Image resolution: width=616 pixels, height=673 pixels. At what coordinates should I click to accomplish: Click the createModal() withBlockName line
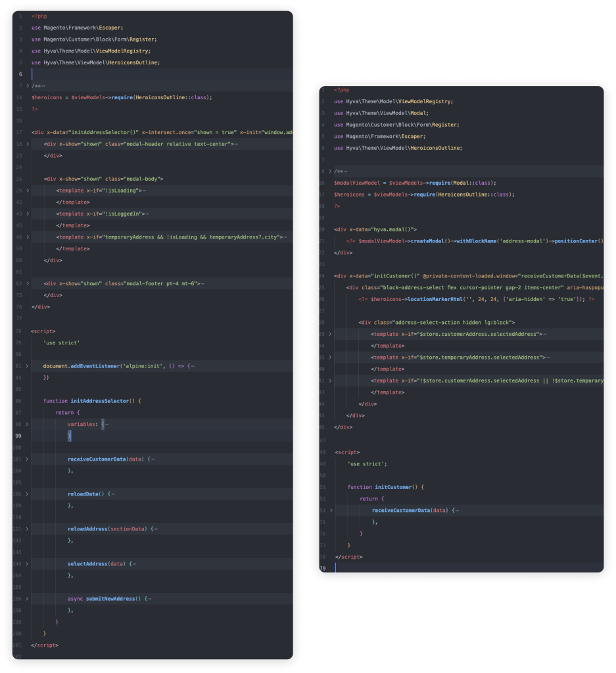(x=475, y=241)
